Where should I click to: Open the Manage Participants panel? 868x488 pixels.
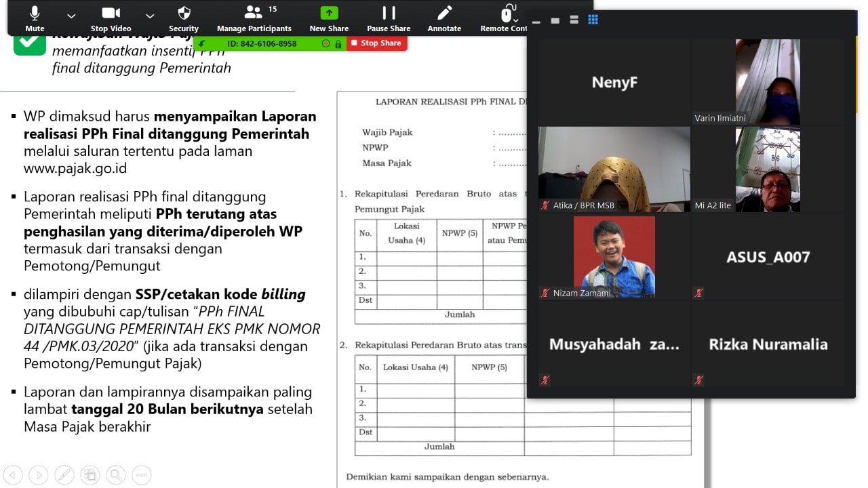click(254, 18)
